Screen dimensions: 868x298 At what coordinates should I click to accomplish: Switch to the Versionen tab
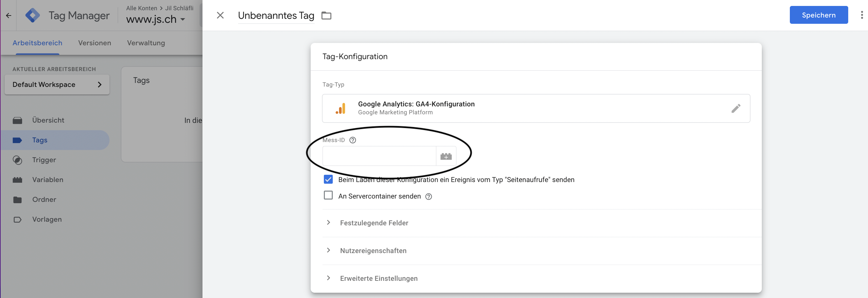94,43
